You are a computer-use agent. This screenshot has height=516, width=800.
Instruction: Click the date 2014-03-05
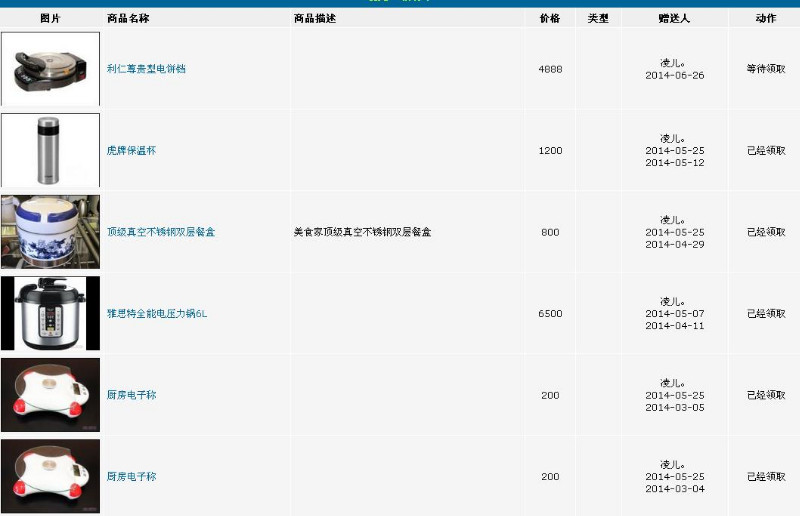coord(674,407)
